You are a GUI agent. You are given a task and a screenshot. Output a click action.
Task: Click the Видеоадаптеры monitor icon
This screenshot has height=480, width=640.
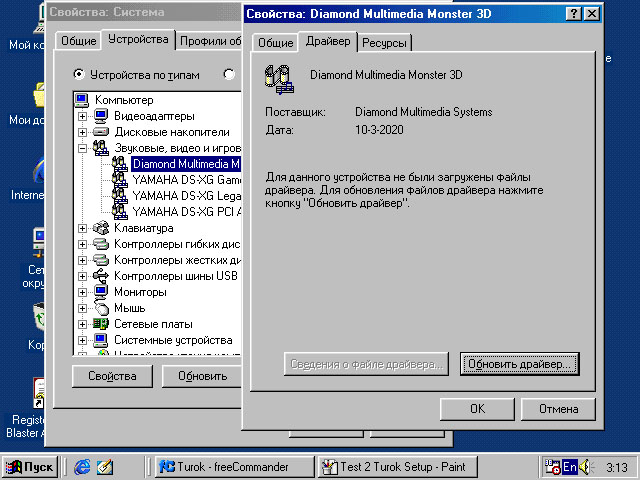click(101, 116)
